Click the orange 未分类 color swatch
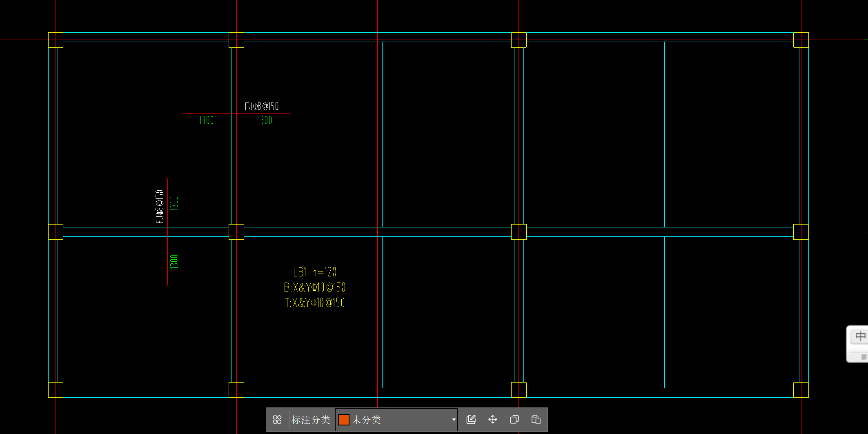 click(x=344, y=420)
